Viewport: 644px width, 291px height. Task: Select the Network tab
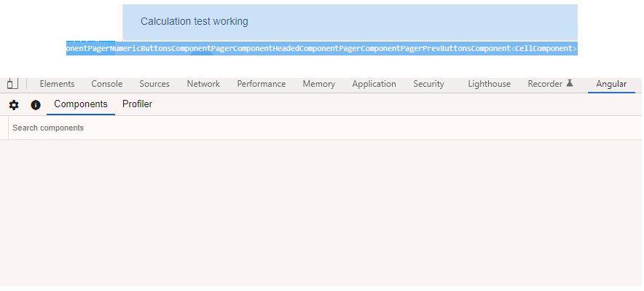click(x=203, y=84)
